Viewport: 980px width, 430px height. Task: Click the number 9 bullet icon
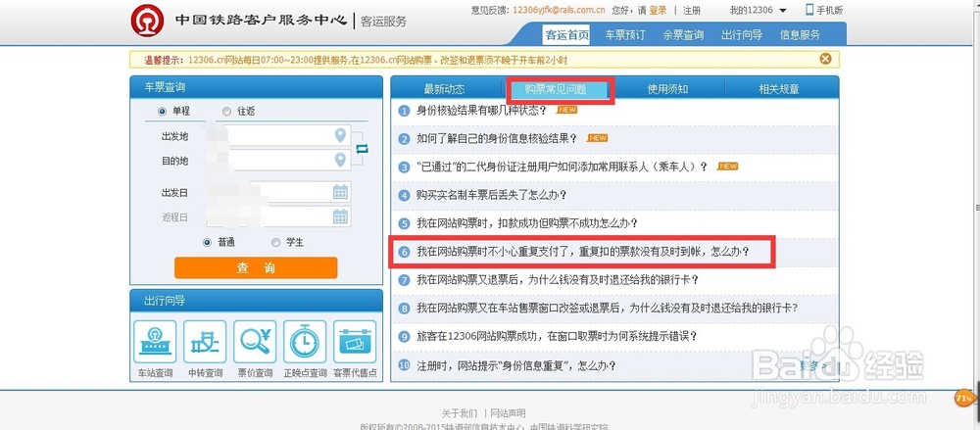(x=405, y=337)
